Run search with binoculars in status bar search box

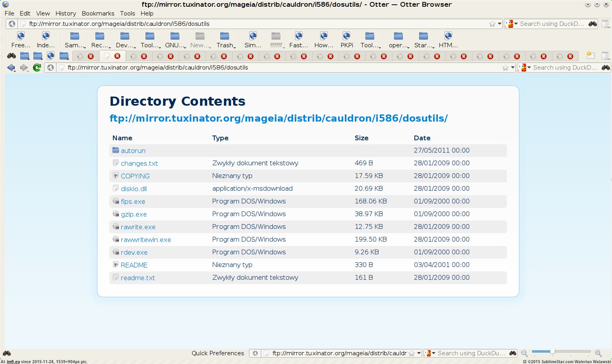coord(513,353)
